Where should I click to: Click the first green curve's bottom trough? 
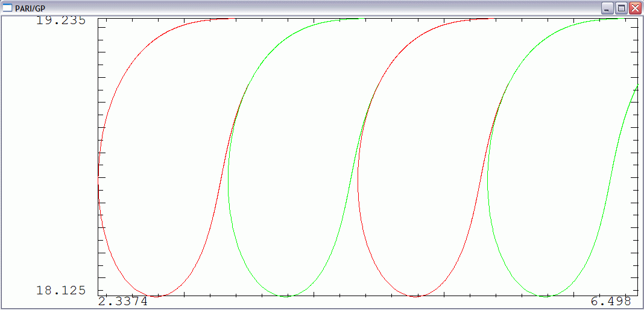point(287,296)
